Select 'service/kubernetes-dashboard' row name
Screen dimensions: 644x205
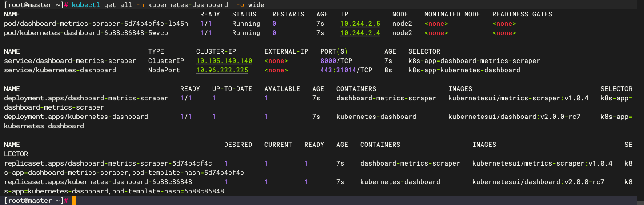coord(60,70)
